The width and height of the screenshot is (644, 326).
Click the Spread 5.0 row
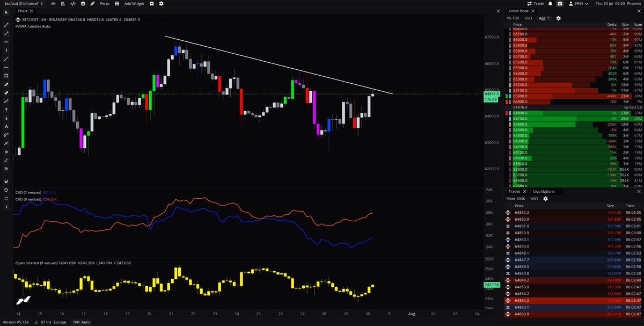[x=573, y=107]
